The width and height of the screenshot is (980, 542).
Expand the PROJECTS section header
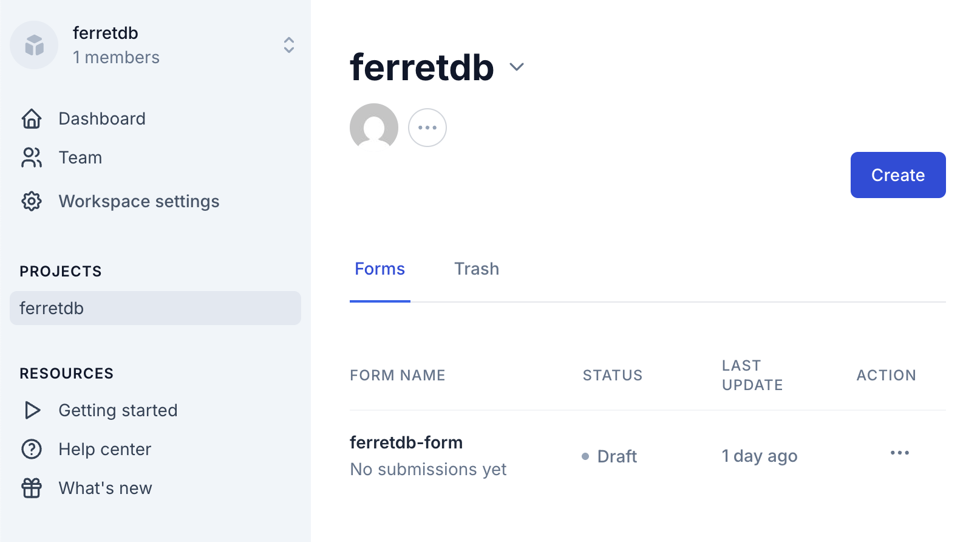pyautogui.click(x=61, y=271)
